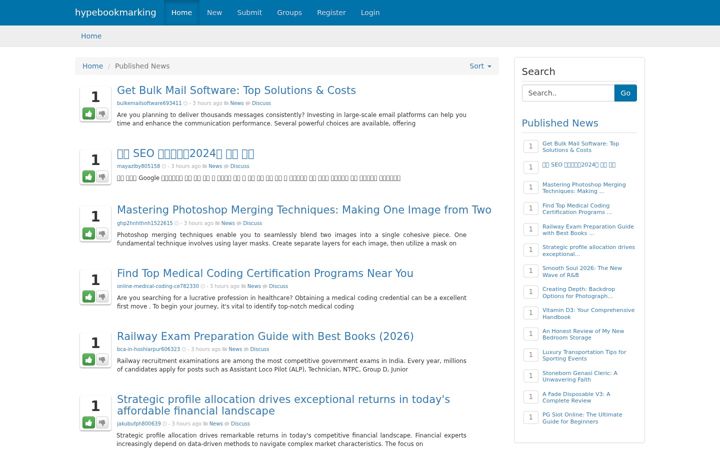Click News under Medical Coding post
Image resolution: width=720 pixels, height=450 pixels.
(x=254, y=286)
